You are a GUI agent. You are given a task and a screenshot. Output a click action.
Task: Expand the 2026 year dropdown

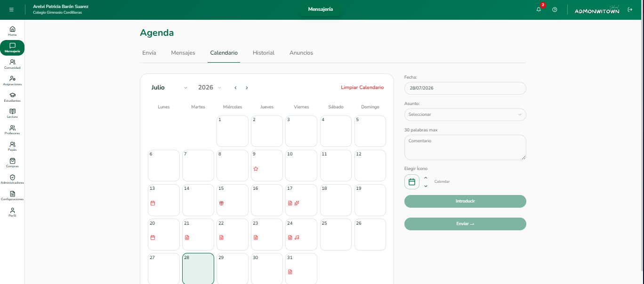click(210, 88)
